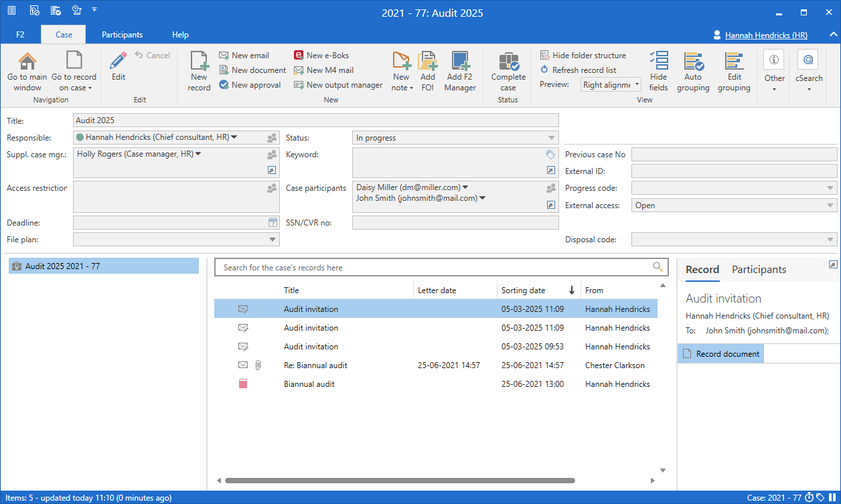Open the External access dropdown
Screen dimensions: 841x504
(830, 205)
